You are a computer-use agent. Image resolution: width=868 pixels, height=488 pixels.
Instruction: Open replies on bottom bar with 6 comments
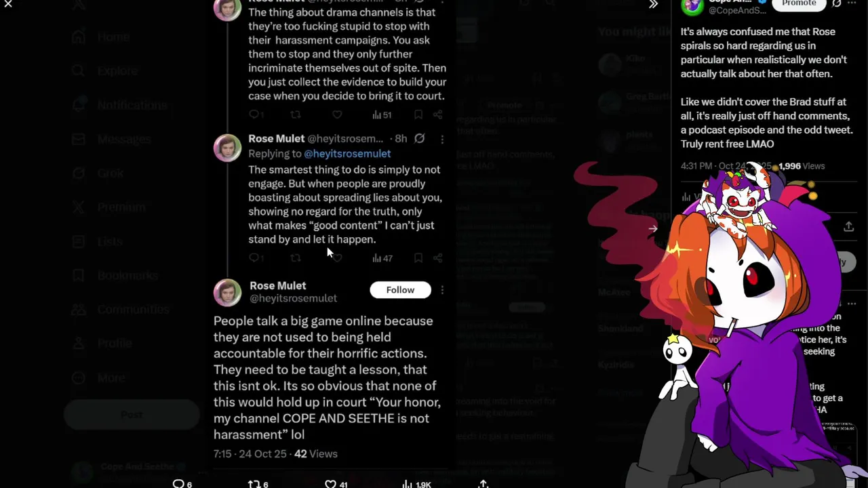pyautogui.click(x=182, y=484)
